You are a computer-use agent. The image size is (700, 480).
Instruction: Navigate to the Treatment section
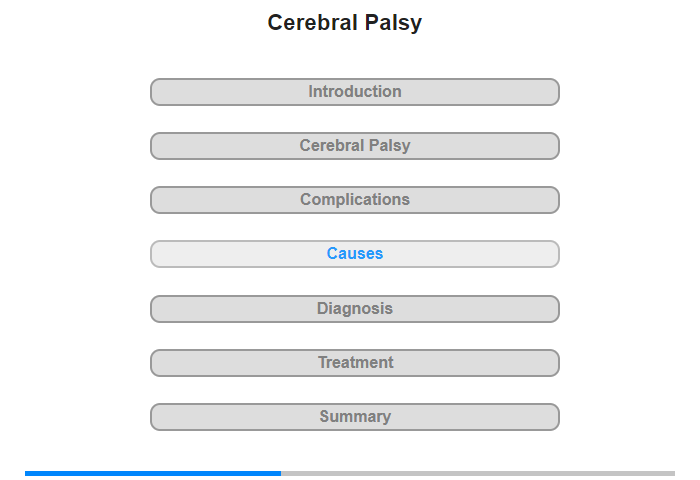[x=355, y=363]
